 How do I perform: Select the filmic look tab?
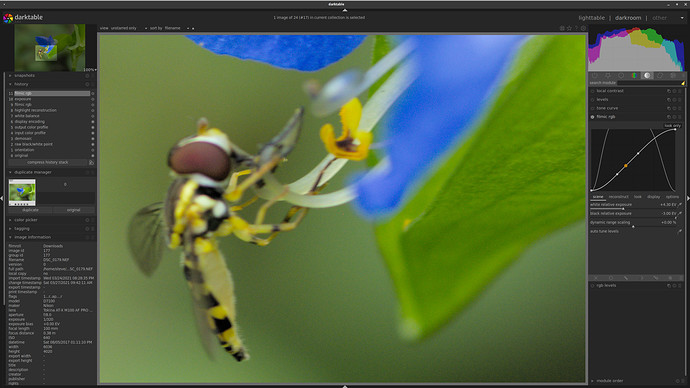(638, 197)
